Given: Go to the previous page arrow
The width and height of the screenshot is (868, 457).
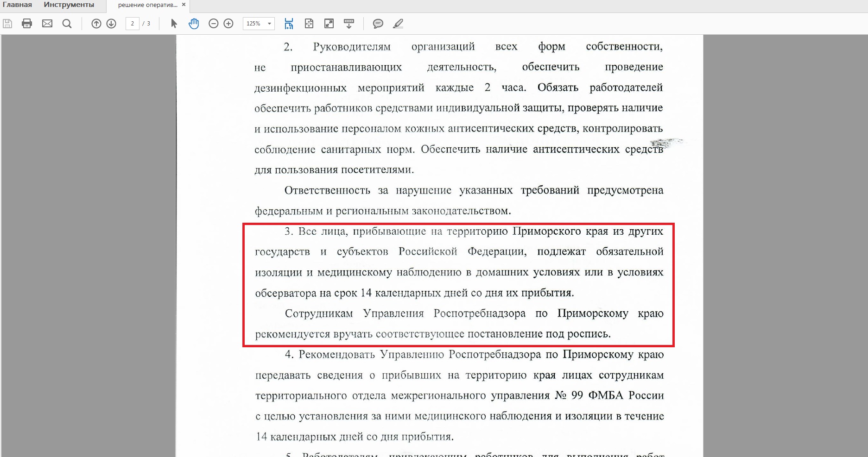Looking at the screenshot, I should (x=96, y=24).
